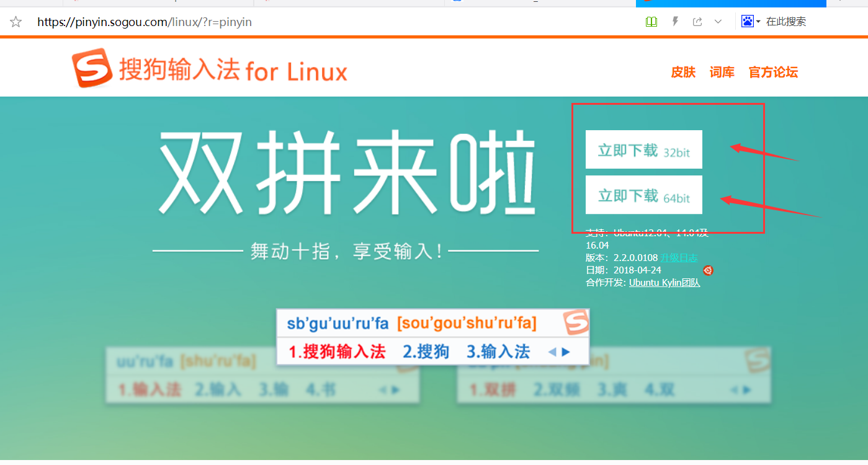The width and height of the screenshot is (868, 465).
Task: Click the 搜狗输入法 for Linux title text
Action: pos(233,71)
